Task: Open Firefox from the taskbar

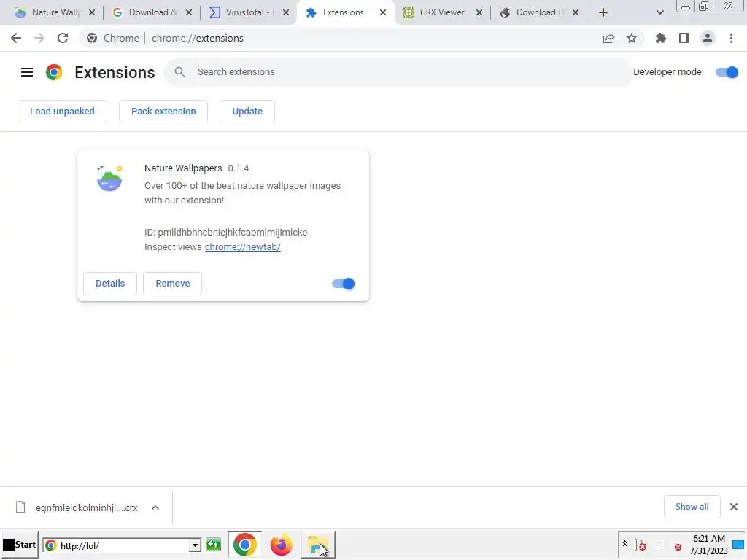Action: coord(281,545)
